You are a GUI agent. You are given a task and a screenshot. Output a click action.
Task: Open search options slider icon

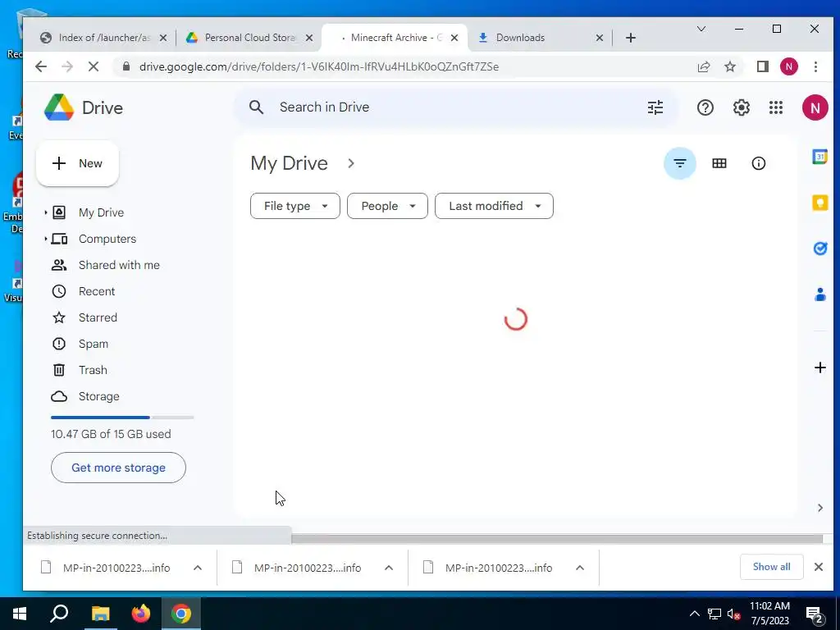(x=655, y=107)
